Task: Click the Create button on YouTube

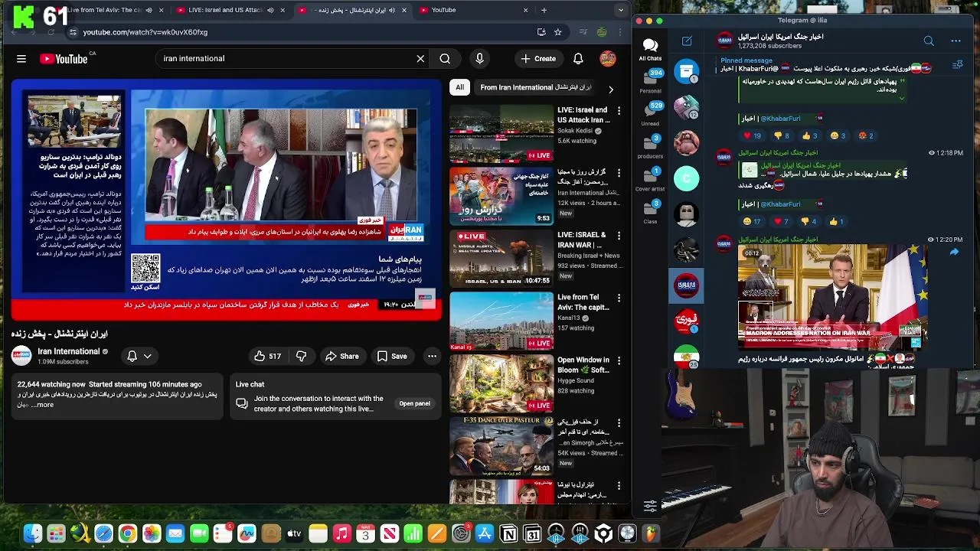Action: point(538,59)
